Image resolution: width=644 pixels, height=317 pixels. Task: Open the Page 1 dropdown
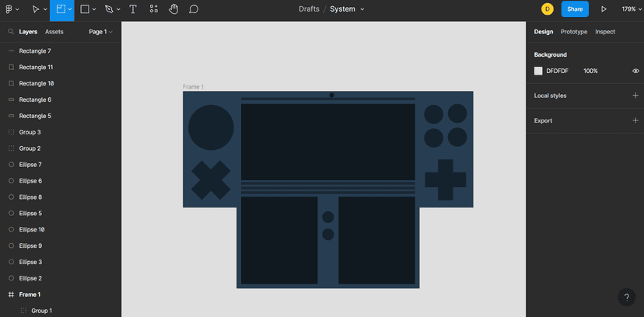pyautogui.click(x=100, y=32)
